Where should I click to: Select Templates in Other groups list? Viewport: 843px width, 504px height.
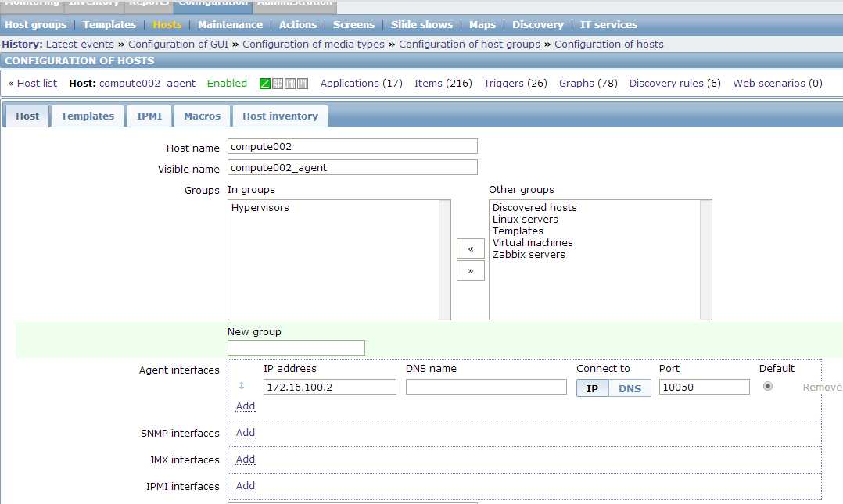518,231
